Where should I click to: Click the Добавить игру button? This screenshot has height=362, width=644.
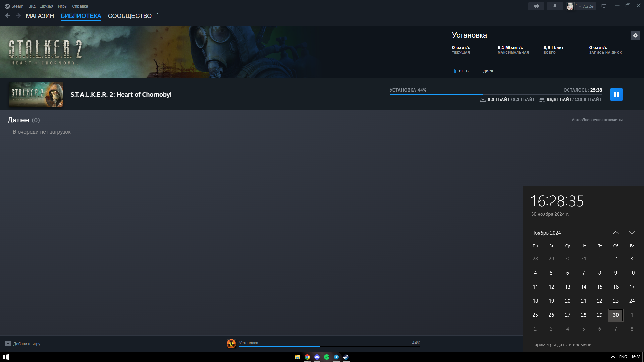coord(23,344)
